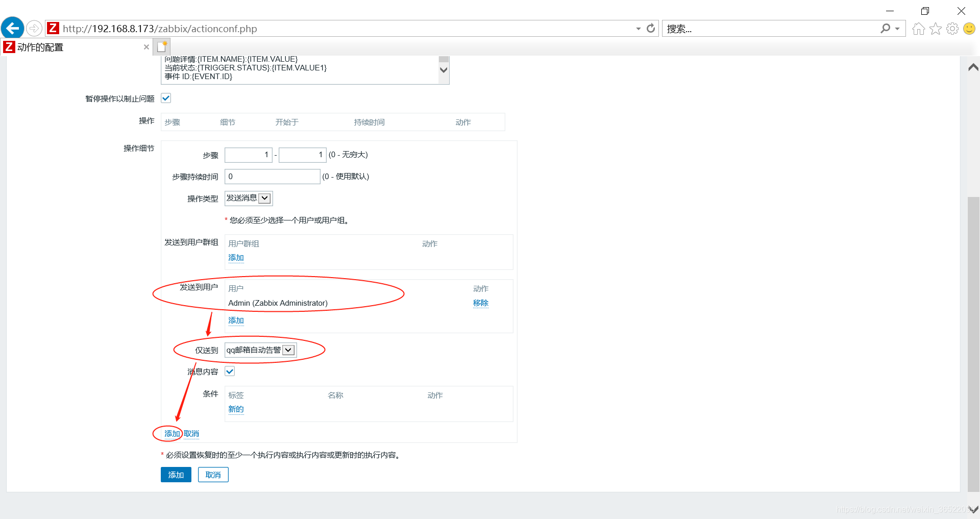This screenshot has width=980, height=519.
Task: Click the refresh page icon
Action: [x=651, y=28]
